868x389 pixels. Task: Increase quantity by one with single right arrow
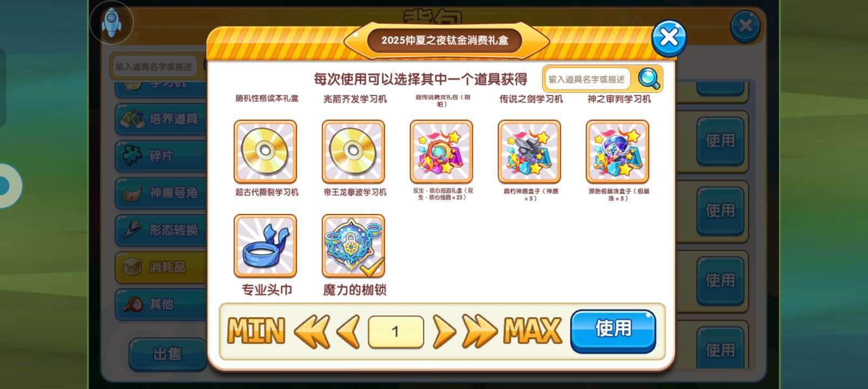tap(444, 331)
